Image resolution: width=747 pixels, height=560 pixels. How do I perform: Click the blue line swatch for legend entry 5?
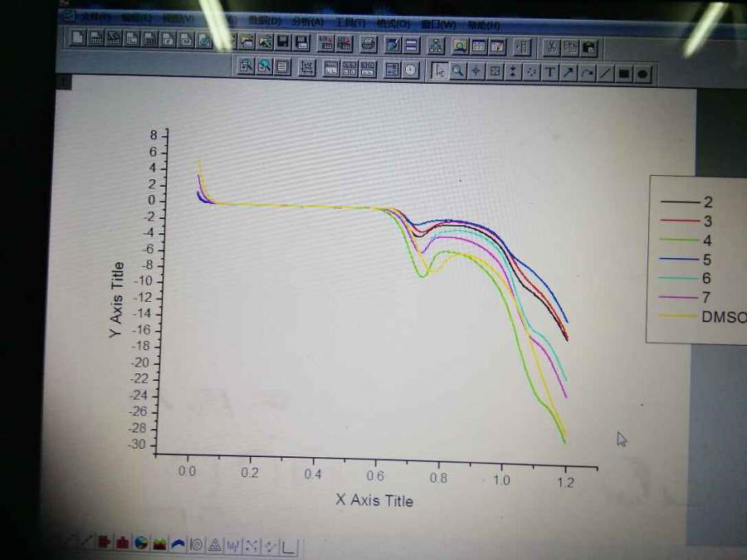point(679,259)
